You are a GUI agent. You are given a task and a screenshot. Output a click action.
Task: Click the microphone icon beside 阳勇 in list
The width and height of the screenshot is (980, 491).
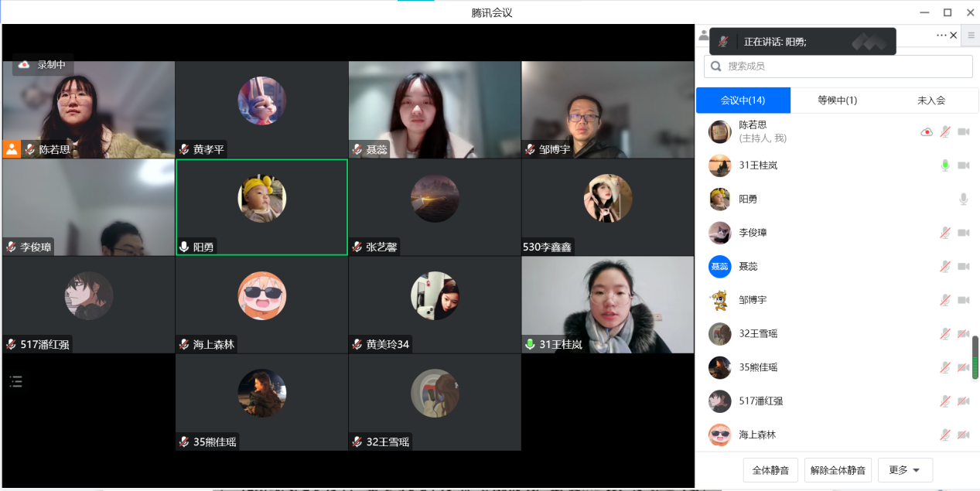click(964, 199)
